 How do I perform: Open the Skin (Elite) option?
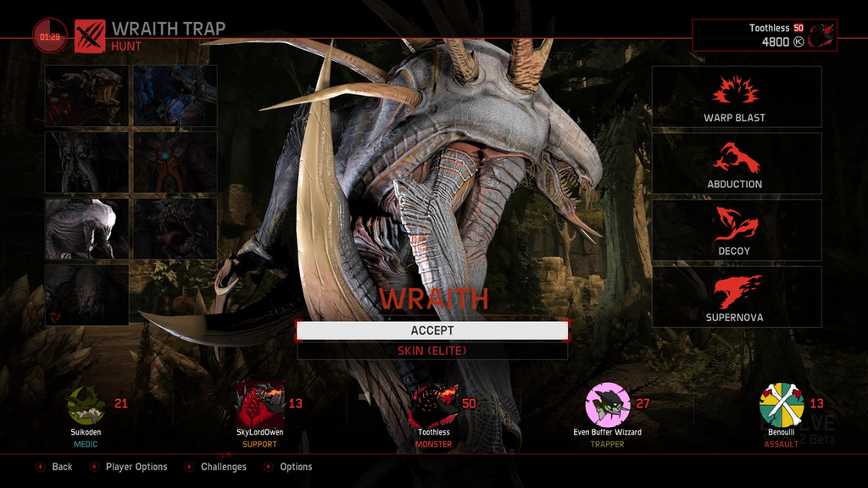[x=432, y=351]
